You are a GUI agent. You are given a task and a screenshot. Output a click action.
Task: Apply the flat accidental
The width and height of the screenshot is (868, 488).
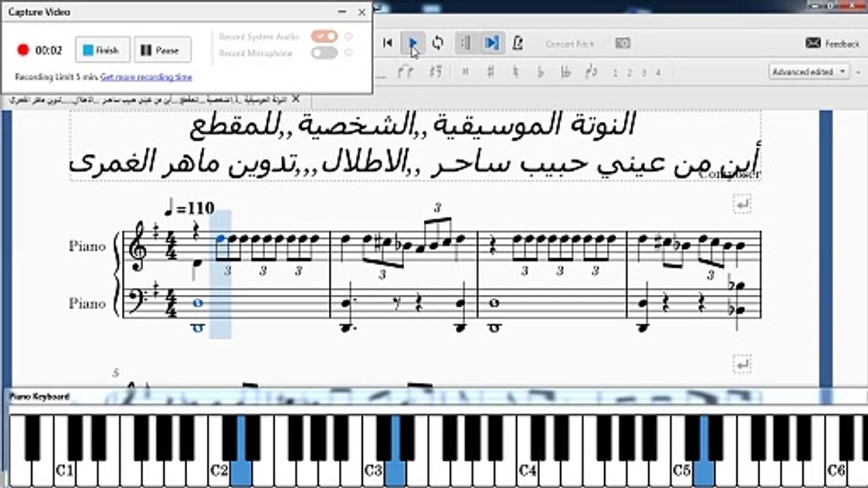(541, 72)
